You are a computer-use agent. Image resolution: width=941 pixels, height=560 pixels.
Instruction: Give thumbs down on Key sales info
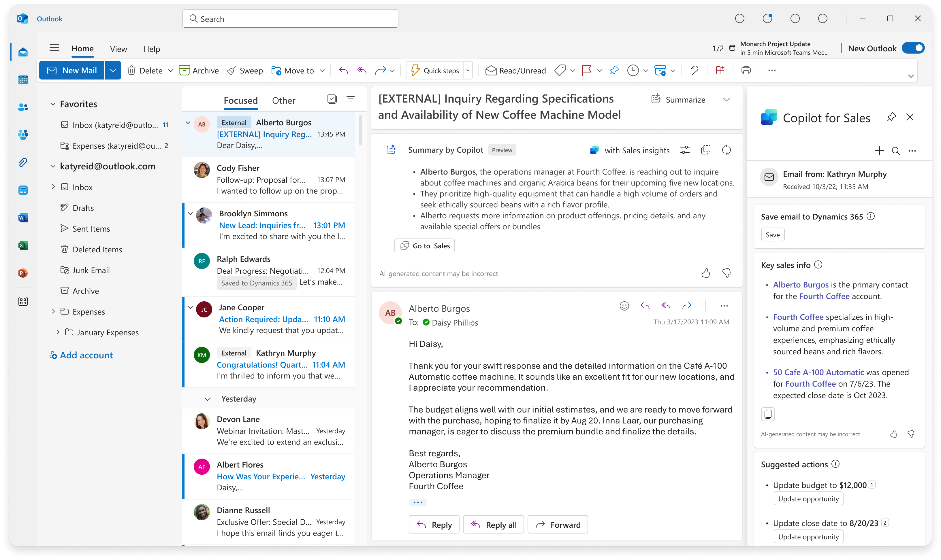coord(911,434)
